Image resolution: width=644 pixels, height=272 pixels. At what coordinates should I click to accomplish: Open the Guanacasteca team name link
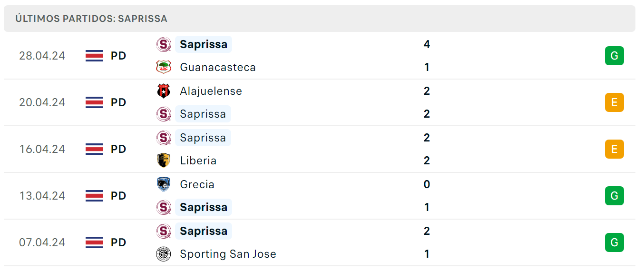(218, 67)
